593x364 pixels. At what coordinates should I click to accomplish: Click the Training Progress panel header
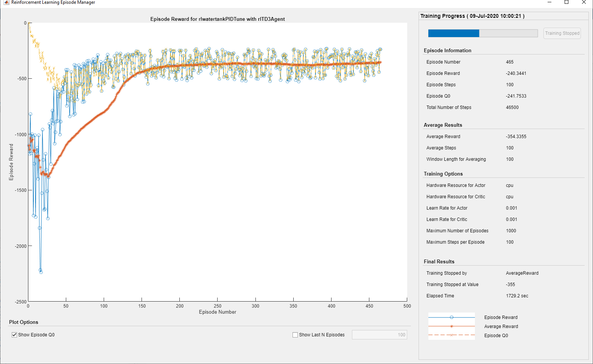472,16
